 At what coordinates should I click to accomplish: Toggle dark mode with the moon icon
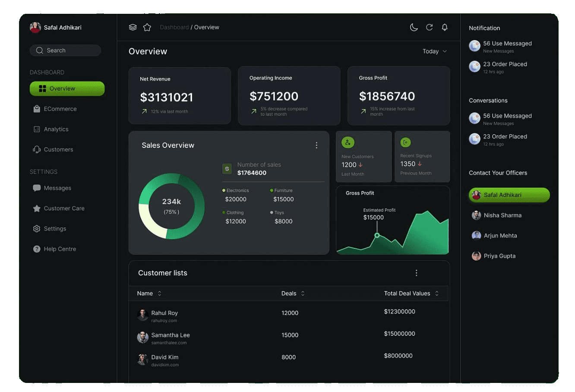414,27
